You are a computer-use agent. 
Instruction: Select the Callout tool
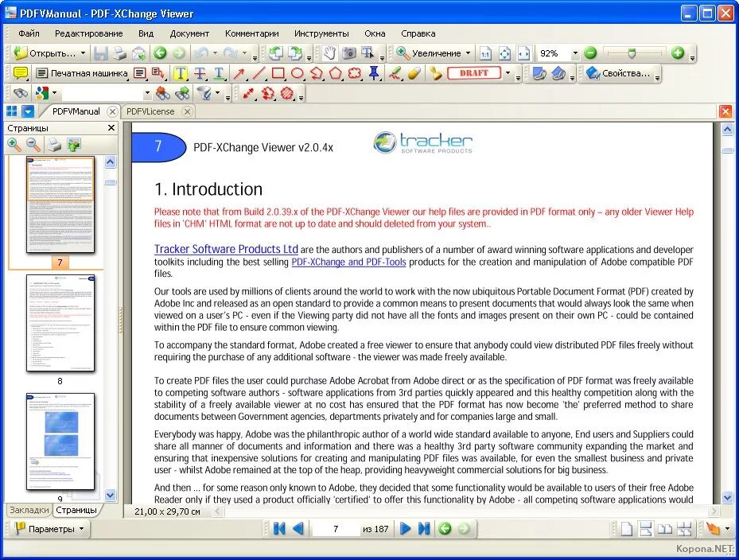(x=158, y=73)
